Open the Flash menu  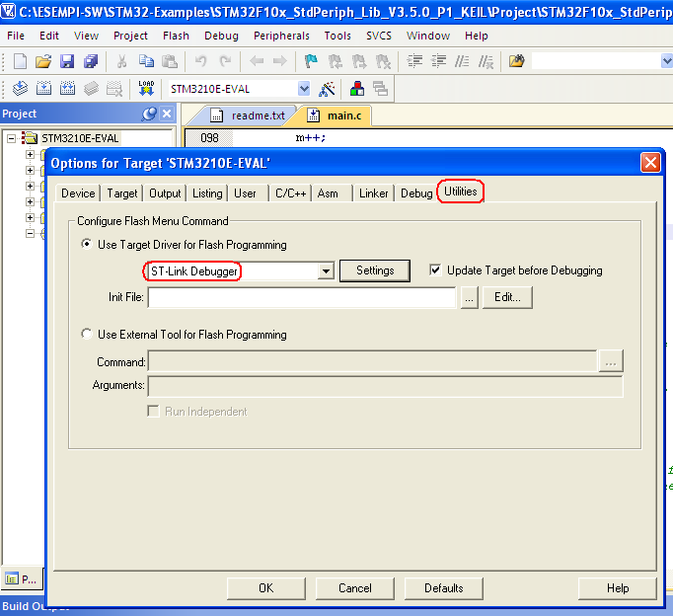click(176, 36)
